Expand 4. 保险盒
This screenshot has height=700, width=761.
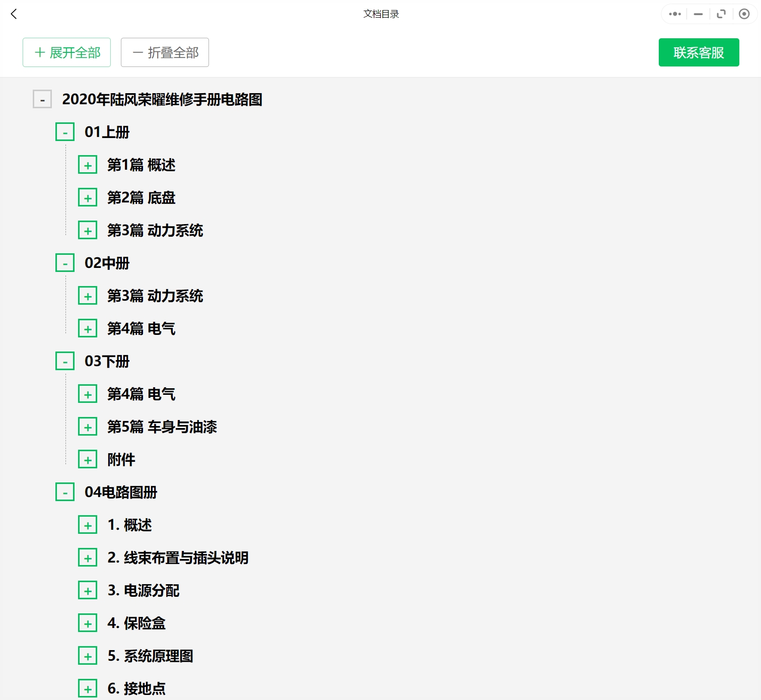pos(88,623)
